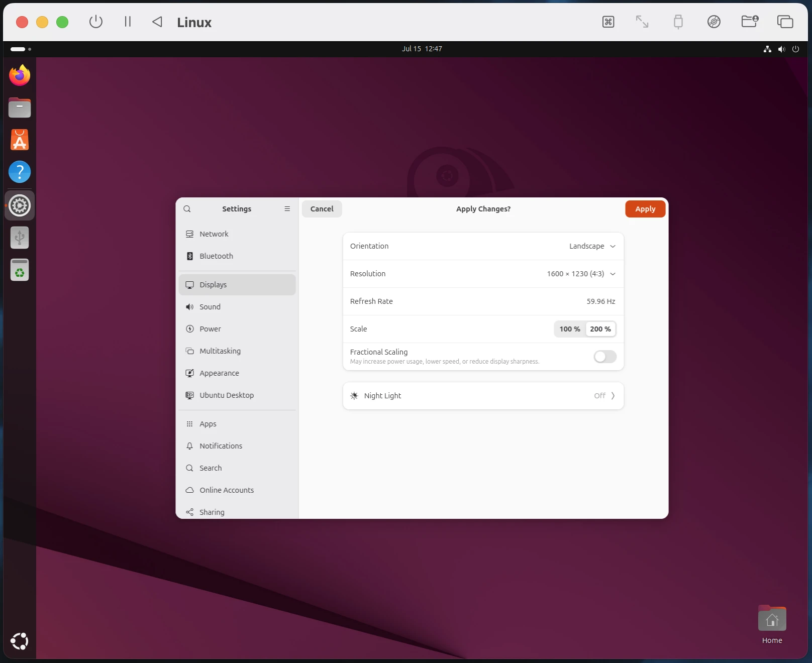Viewport: 812px width, 663px height.
Task: Open Multitasking settings
Action: tap(237, 351)
